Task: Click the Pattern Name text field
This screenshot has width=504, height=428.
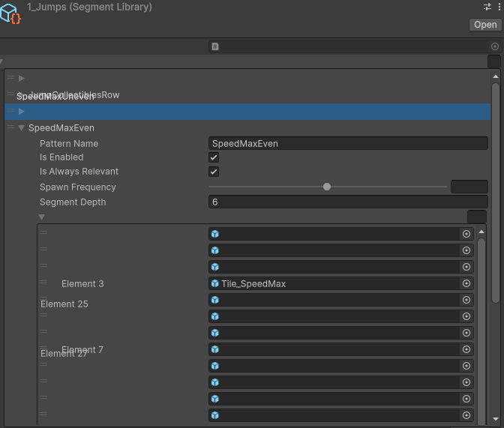Action: [x=348, y=143]
